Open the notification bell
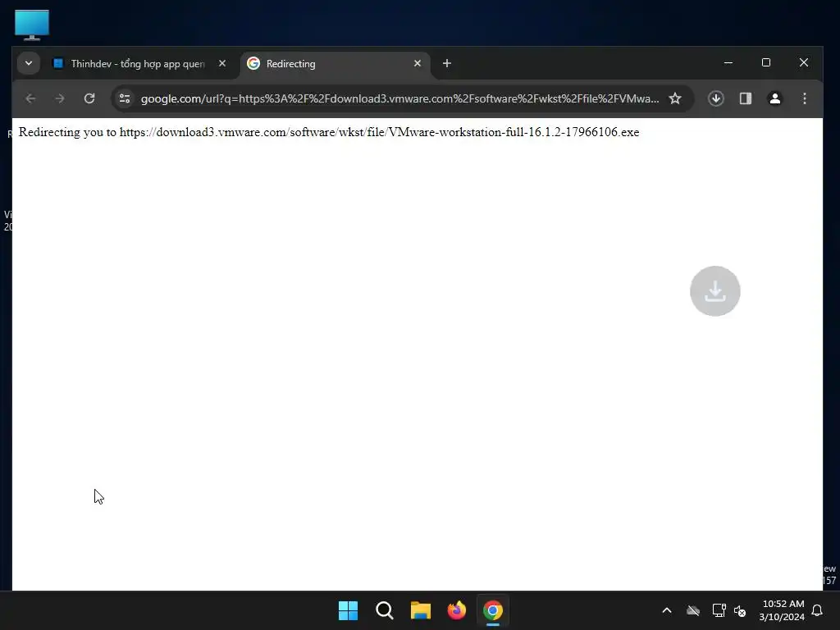 (x=817, y=610)
